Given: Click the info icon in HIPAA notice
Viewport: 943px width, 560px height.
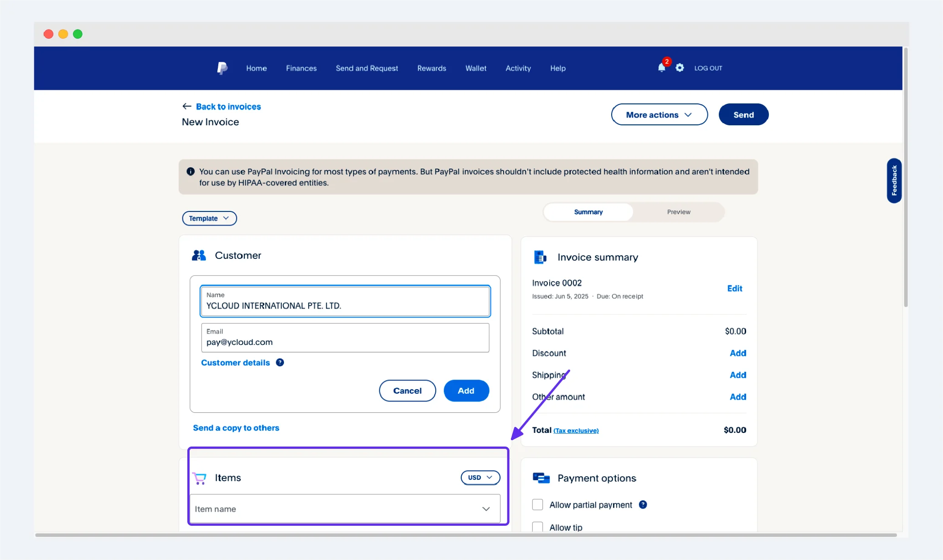Looking at the screenshot, I should click(191, 171).
